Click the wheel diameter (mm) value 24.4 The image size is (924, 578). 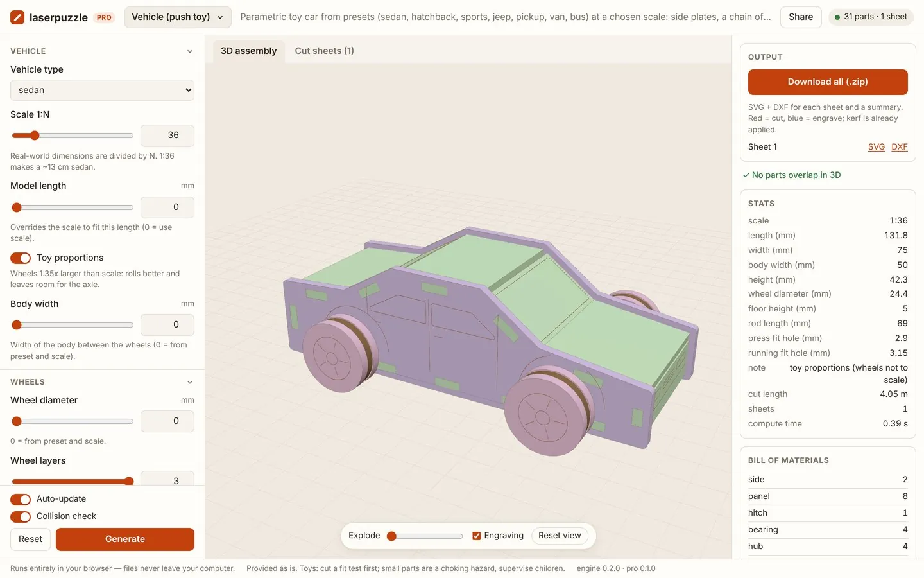point(898,294)
